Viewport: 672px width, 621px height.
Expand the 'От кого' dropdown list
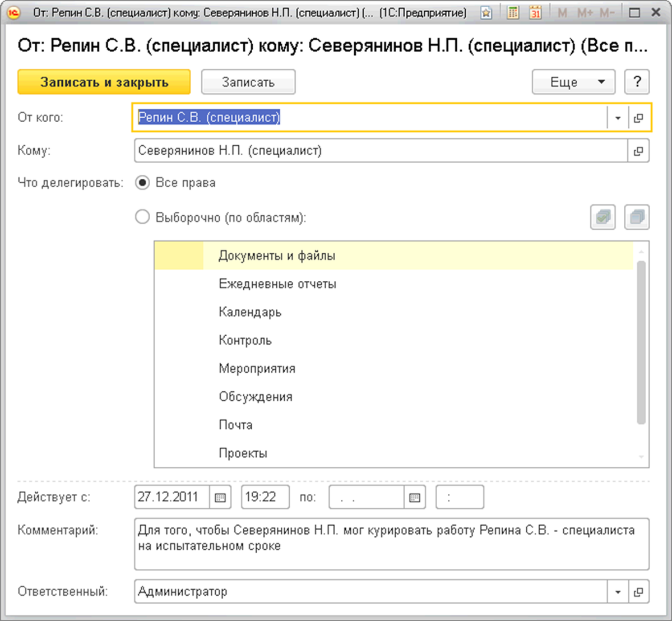[618, 118]
